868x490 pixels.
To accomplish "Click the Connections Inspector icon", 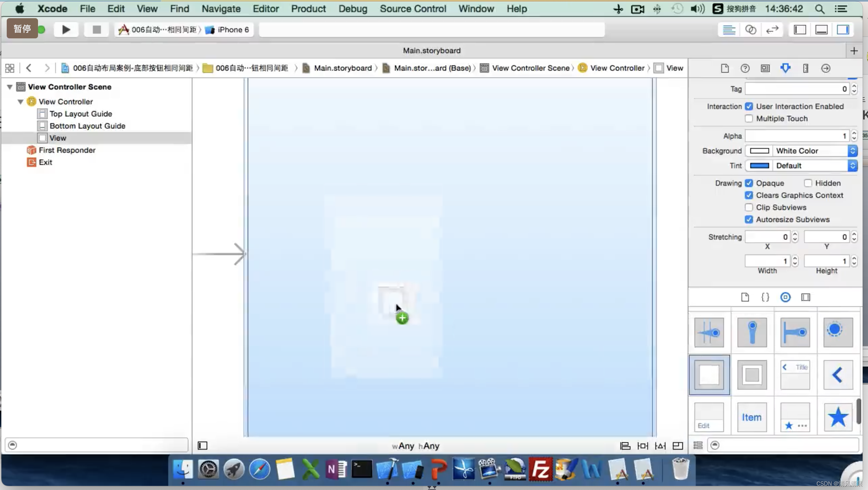I will point(826,68).
